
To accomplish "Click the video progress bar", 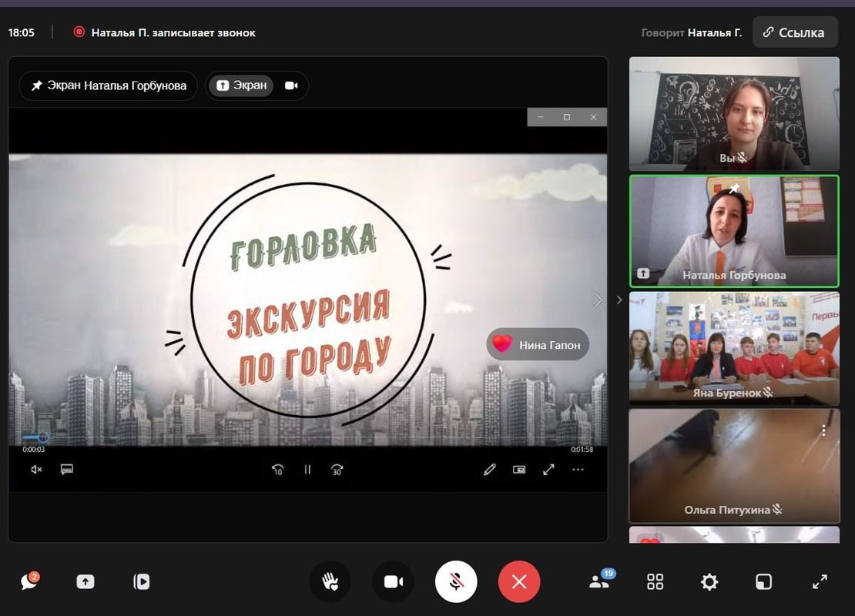I will coord(308,438).
